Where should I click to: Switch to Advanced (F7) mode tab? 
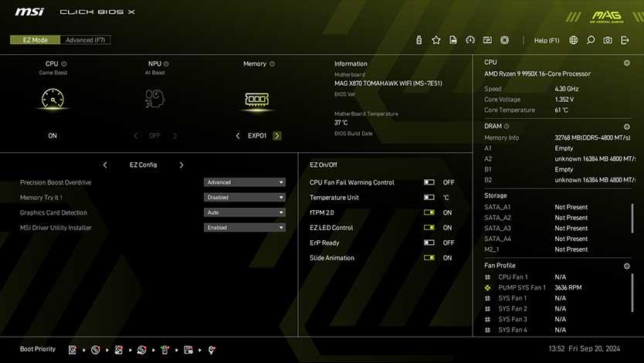(85, 40)
